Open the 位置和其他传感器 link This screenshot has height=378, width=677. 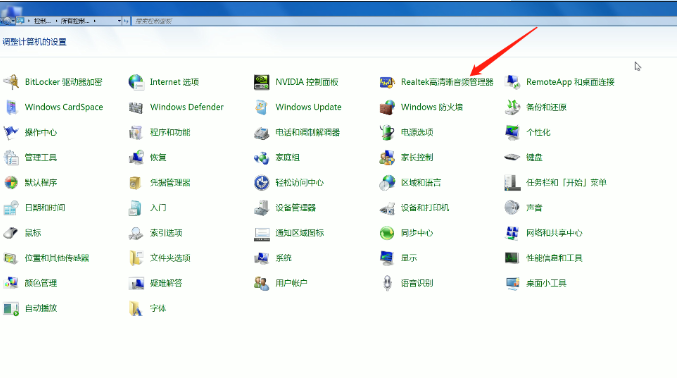[57, 258]
